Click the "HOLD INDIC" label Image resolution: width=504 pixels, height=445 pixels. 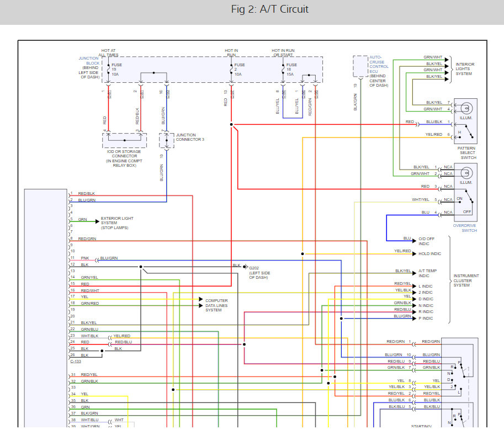[429, 253]
